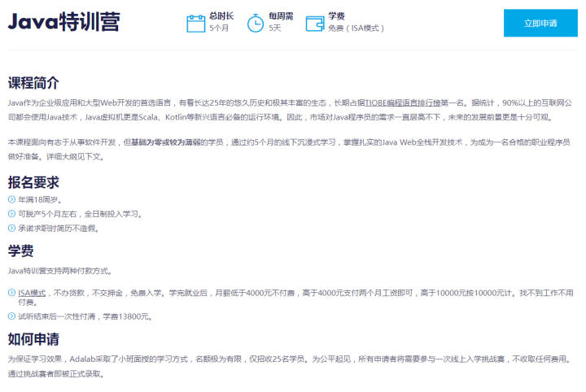This screenshot has width=586, height=392.
Task: Click the 做好准备。详细大纲见下文 line
Action: (x=55, y=156)
